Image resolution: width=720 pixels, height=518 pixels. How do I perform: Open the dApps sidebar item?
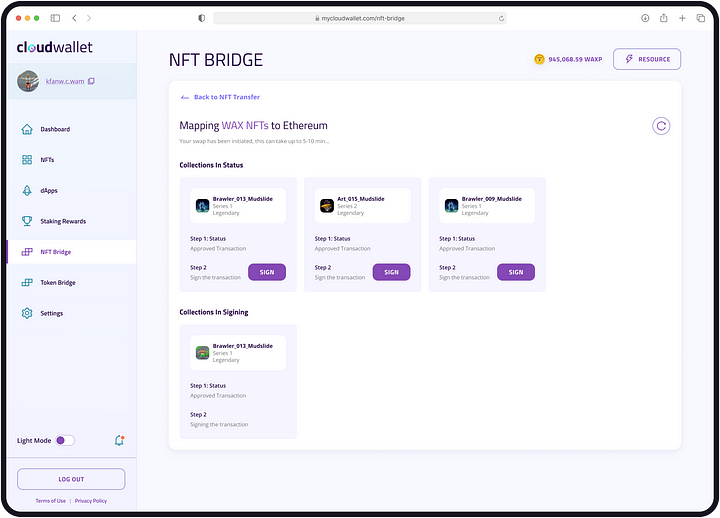click(x=72, y=191)
